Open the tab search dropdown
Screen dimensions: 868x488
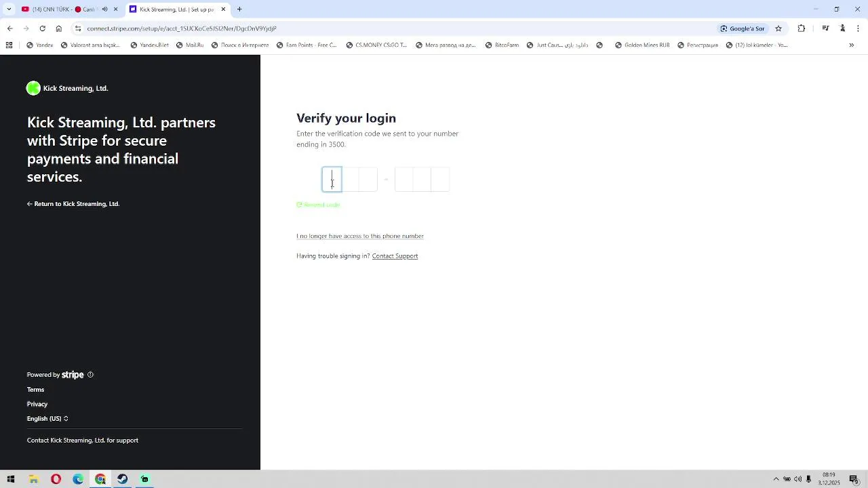[x=9, y=9]
